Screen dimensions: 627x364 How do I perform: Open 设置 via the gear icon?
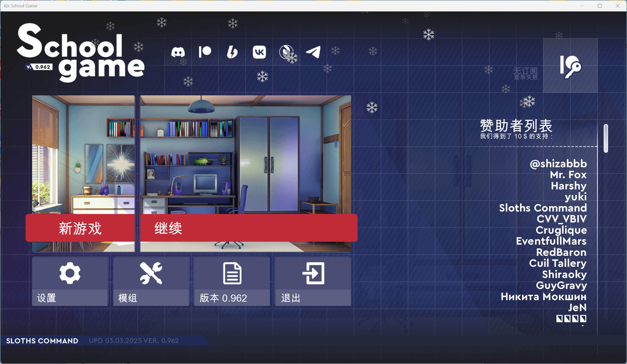(x=70, y=273)
